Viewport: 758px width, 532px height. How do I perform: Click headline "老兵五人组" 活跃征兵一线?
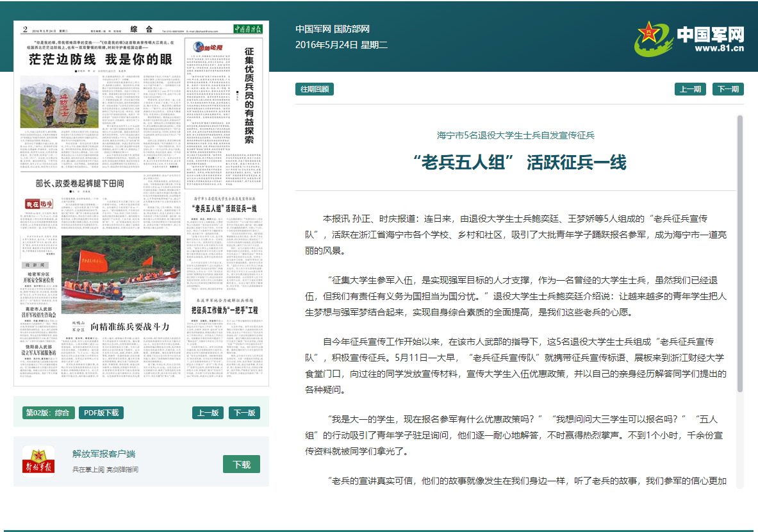click(x=519, y=163)
